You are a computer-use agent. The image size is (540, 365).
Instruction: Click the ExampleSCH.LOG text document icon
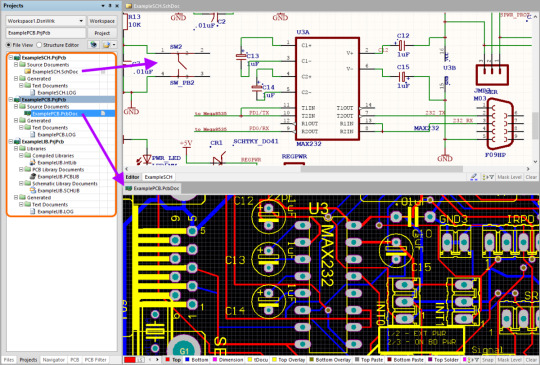(33, 93)
